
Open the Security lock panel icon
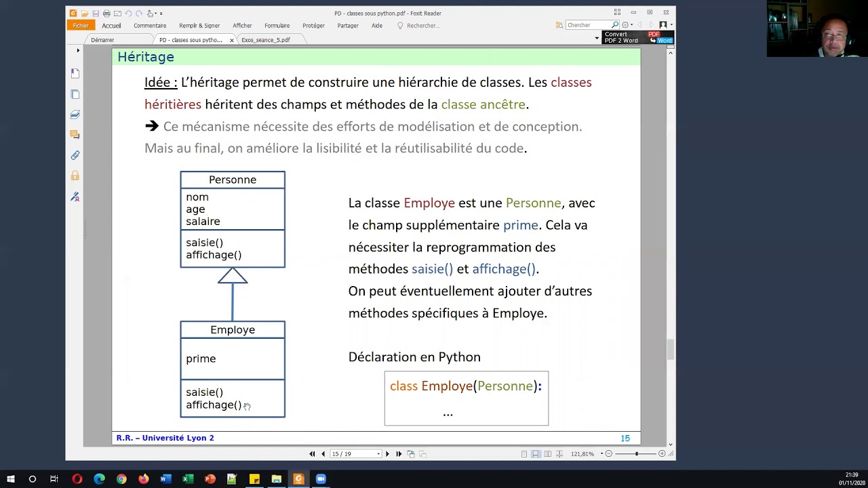coord(75,176)
